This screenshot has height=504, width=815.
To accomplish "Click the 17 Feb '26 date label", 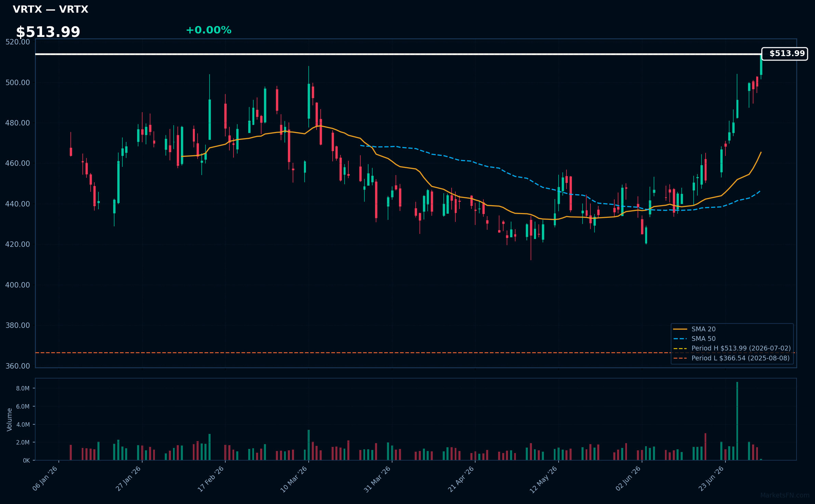I will (211, 479).
